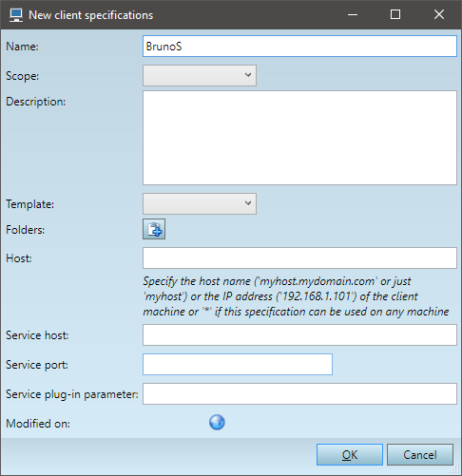Click the computer icon in the title bar
Image resolution: width=462 pixels, height=476 pixels.
(16, 15)
